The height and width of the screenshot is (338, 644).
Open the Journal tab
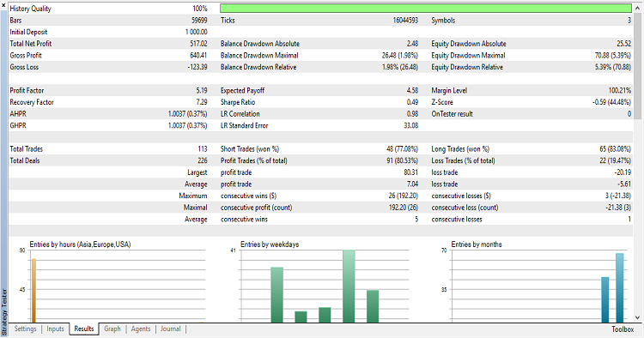[x=171, y=329]
